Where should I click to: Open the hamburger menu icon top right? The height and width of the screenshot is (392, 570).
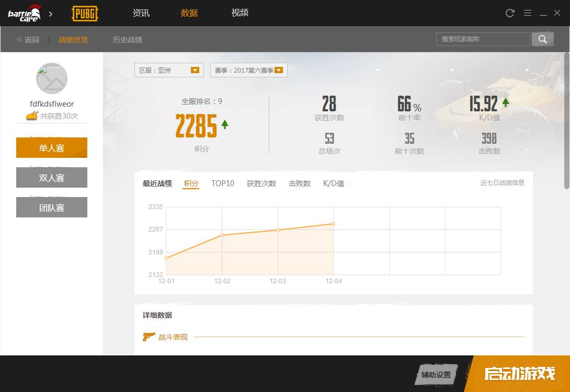tap(528, 13)
